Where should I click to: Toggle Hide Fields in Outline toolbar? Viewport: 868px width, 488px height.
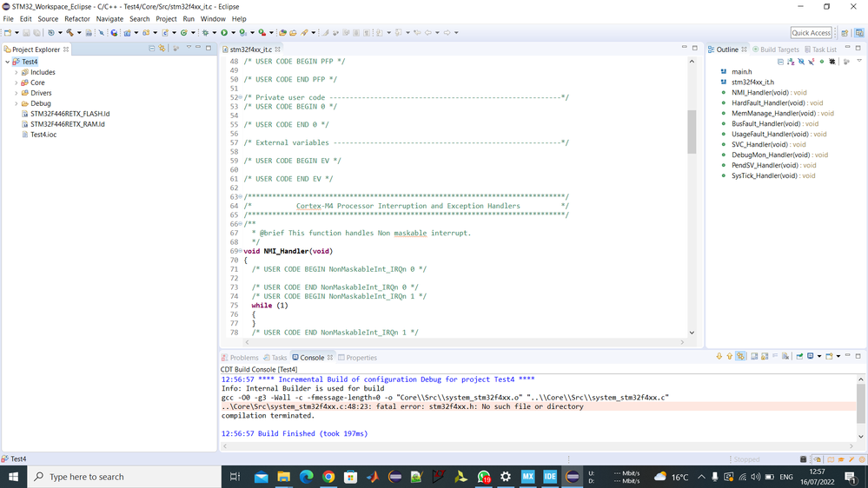801,62
